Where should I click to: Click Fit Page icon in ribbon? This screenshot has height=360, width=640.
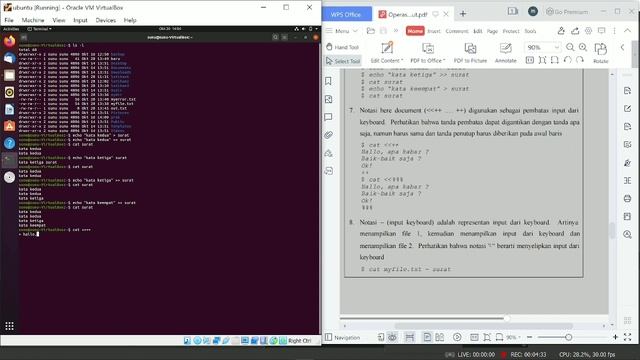542,60
